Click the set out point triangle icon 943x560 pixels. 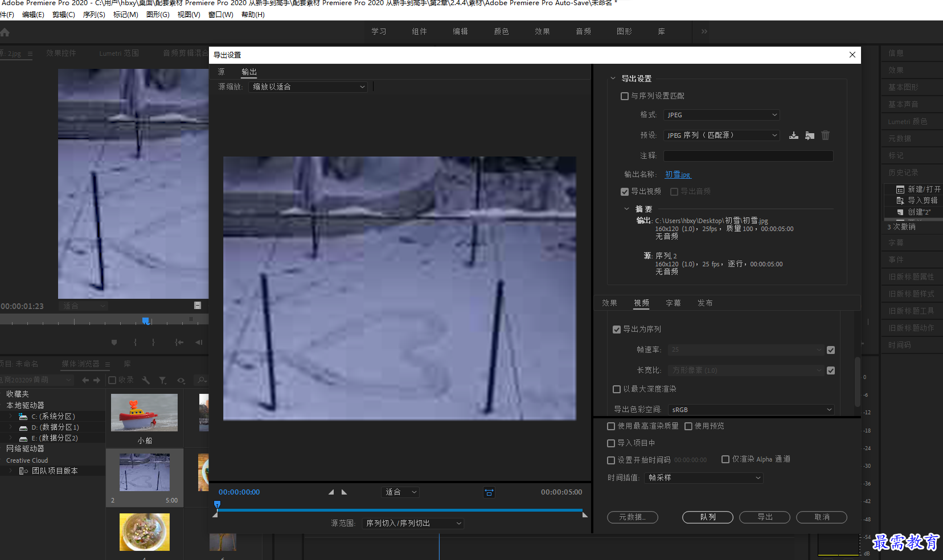coord(344,492)
